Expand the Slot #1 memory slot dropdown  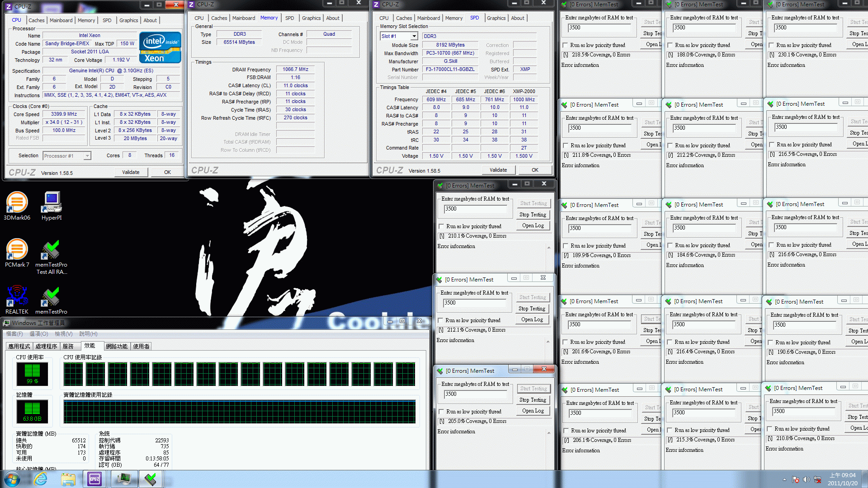(414, 36)
